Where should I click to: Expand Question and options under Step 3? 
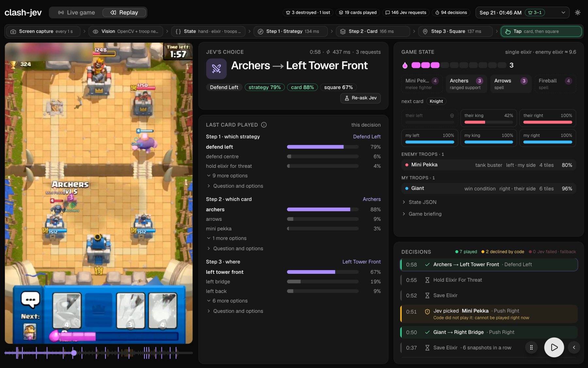pyautogui.click(x=235, y=311)
